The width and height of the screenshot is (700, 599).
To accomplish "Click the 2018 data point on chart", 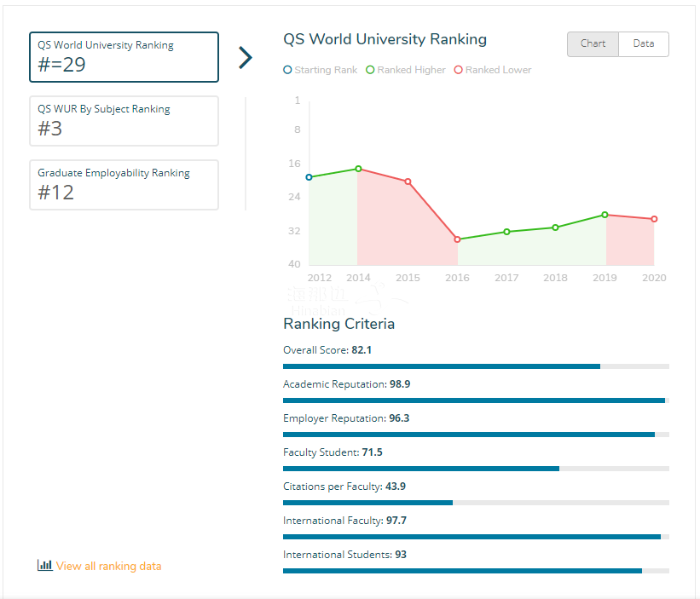I will tap(555, 228).
